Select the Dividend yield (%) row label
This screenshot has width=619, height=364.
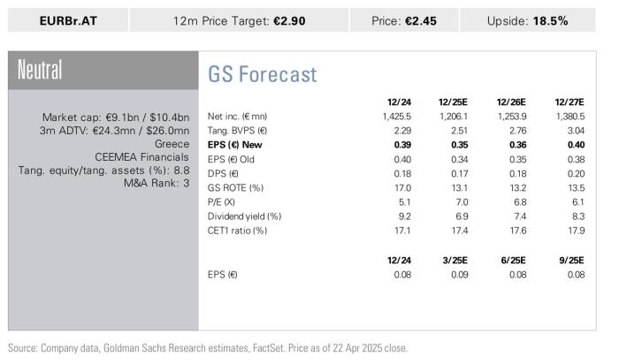(x=244, y=216)
